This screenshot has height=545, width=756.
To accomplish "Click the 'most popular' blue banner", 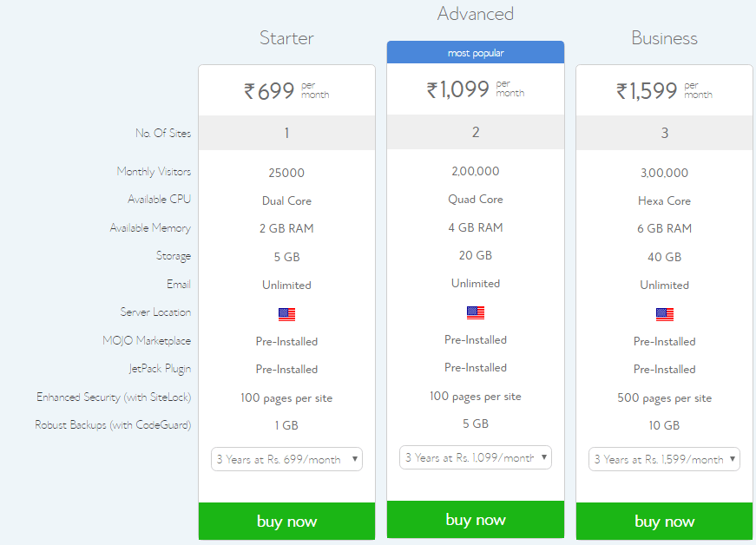I will 476,53.
